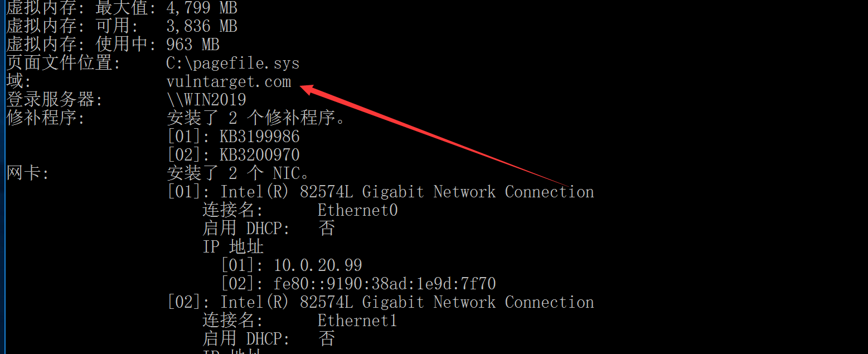The image size is (868, 354).
Task: Click the vulntarget.com domain text
Action: tap(229, 82)
